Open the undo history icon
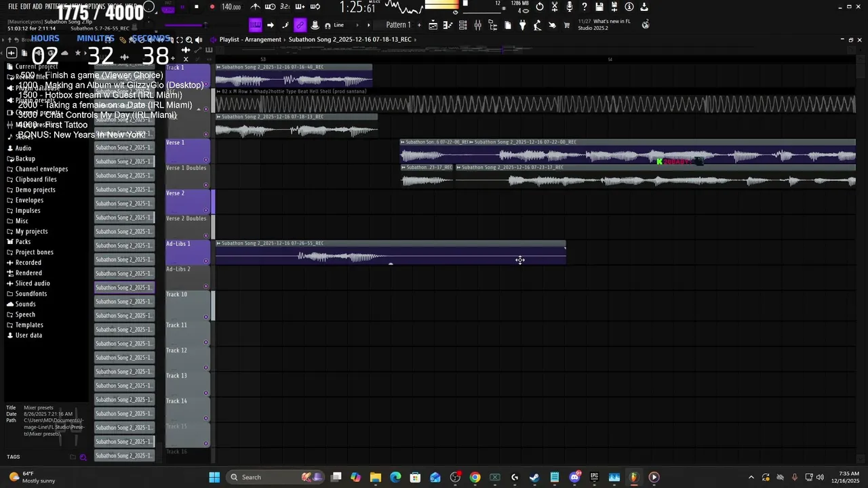 point(540,7)
